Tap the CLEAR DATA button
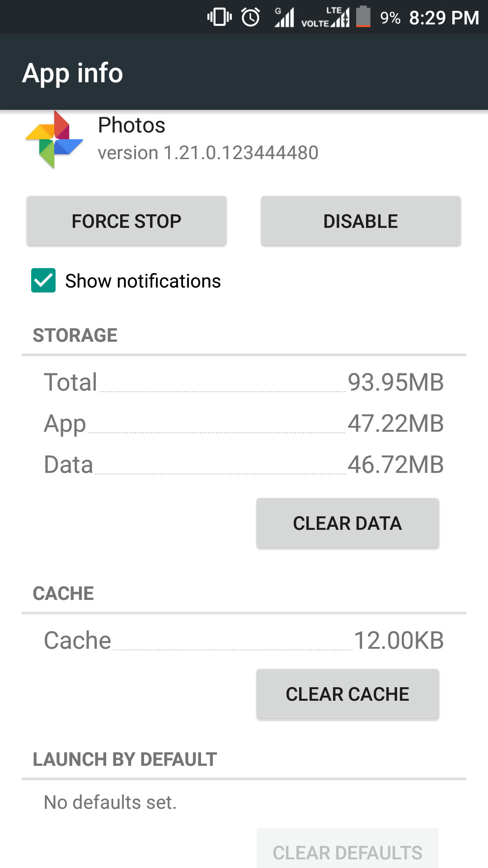488x868 pixels. (347, 523)
